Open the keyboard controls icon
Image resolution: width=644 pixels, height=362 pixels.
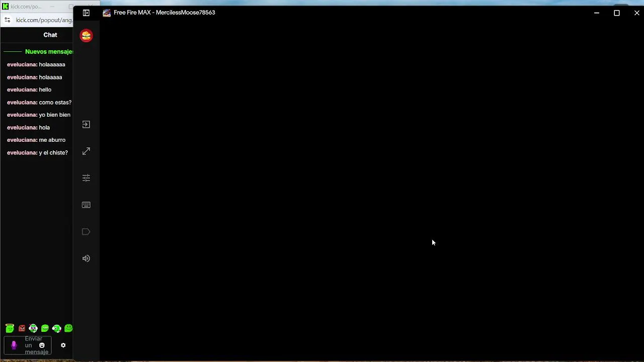86,205
